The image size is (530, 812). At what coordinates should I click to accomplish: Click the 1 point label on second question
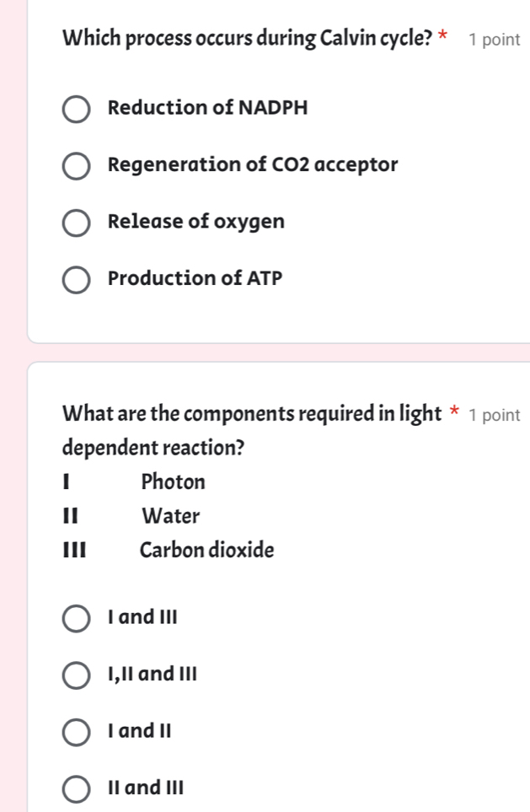[x=495, y=414]
